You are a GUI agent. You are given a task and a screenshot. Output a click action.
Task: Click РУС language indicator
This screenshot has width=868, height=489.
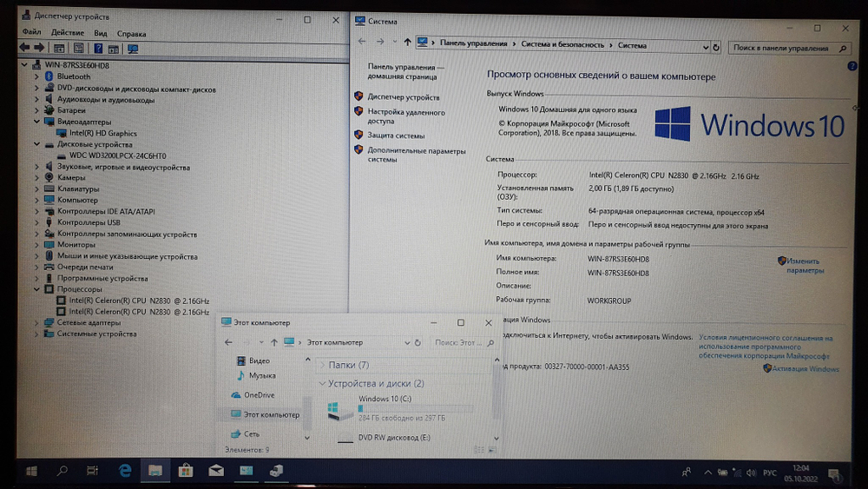769,473
